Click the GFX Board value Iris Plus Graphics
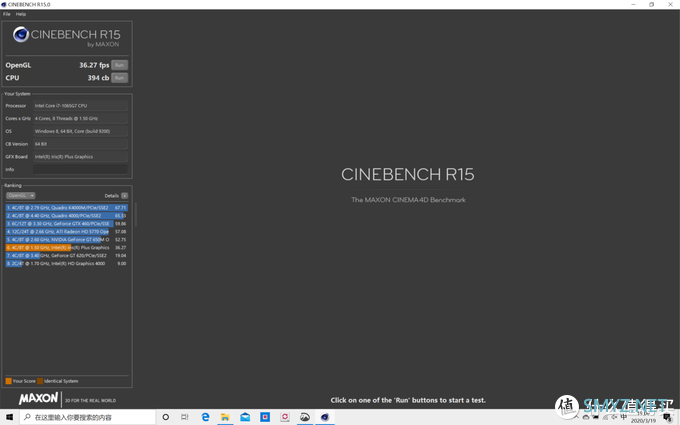Image resolution: width=680 pixels, height=425 pixels. coord(81,157)
